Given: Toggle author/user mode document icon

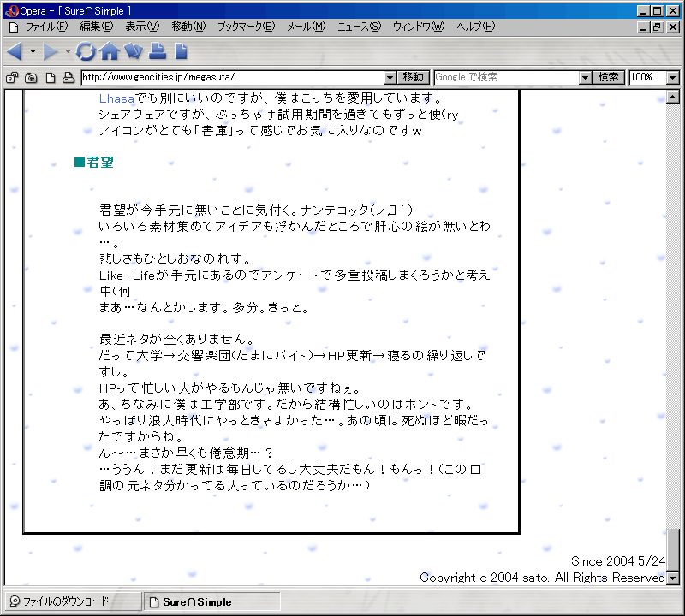Looking at the screenshot, I should (51, 78).
